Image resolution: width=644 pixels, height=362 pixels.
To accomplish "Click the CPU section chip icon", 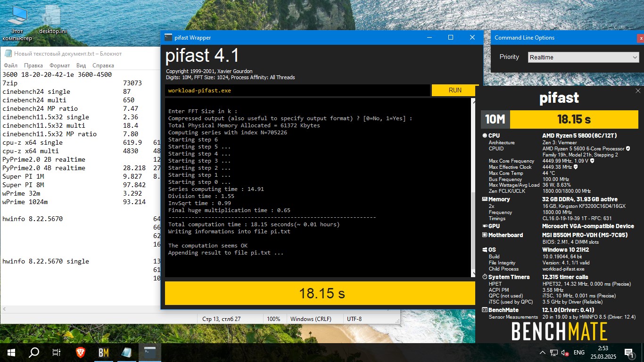I will 485,136.
